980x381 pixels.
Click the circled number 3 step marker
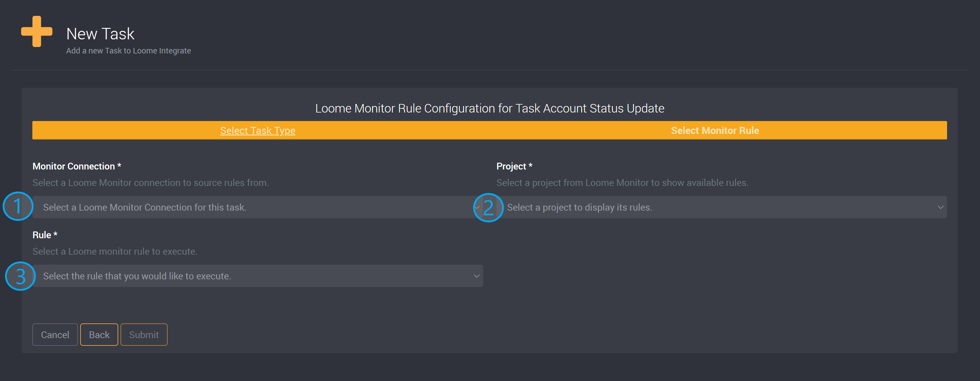pyautogui.click(x=20, y=276)
